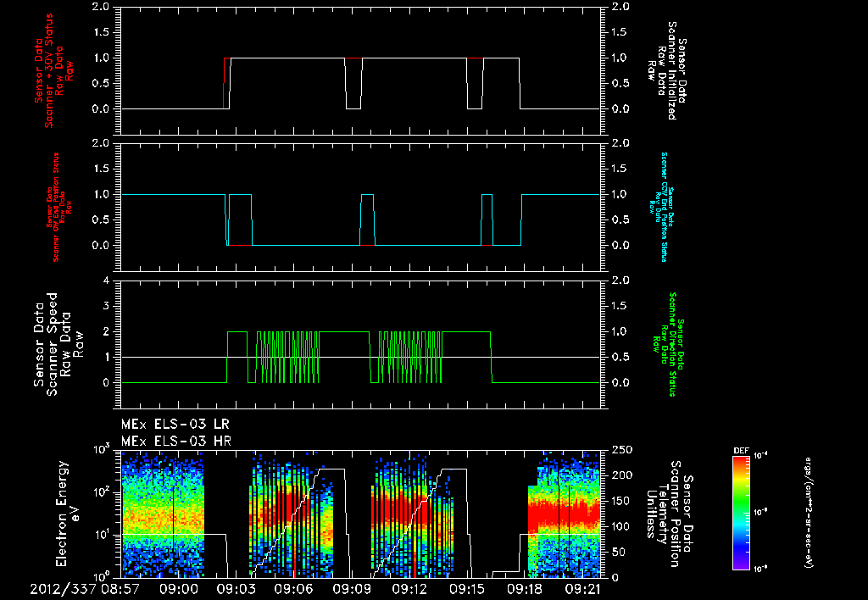Click the 250 tick on the Scanner Position axis
Viewport: 868px width, 600px height.
(620, 450)
